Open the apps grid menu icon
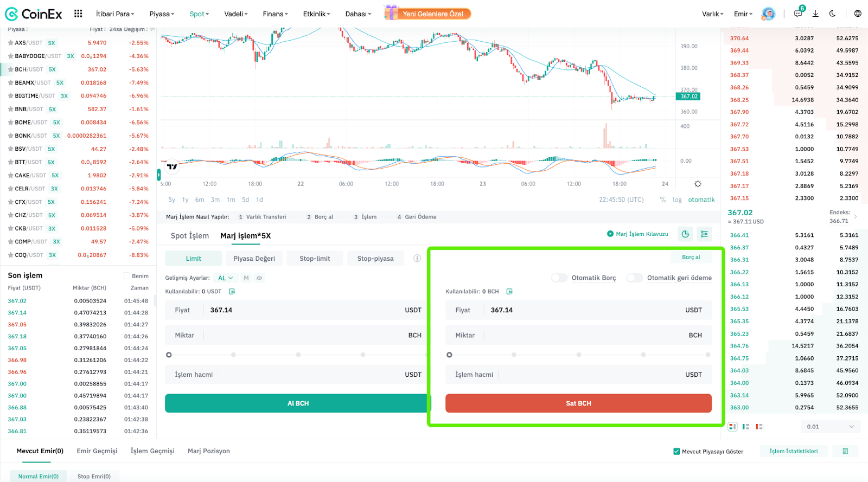 pyautogui.click(x=78, y=14)
